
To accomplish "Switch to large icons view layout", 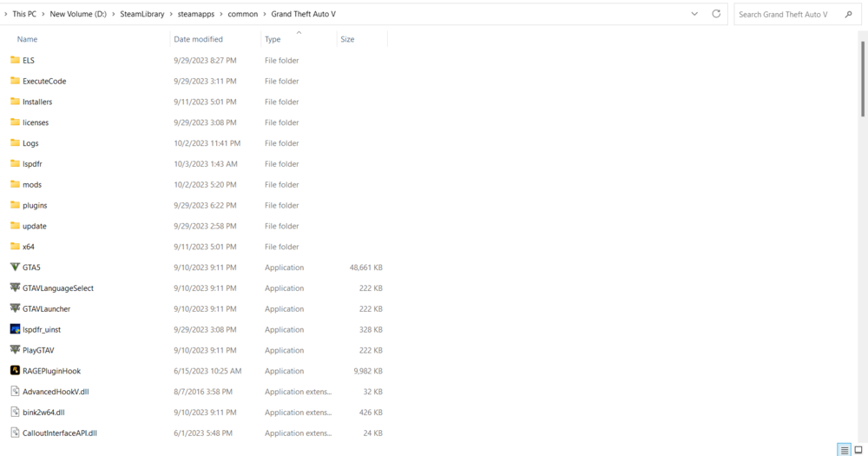I will point(858,450).
